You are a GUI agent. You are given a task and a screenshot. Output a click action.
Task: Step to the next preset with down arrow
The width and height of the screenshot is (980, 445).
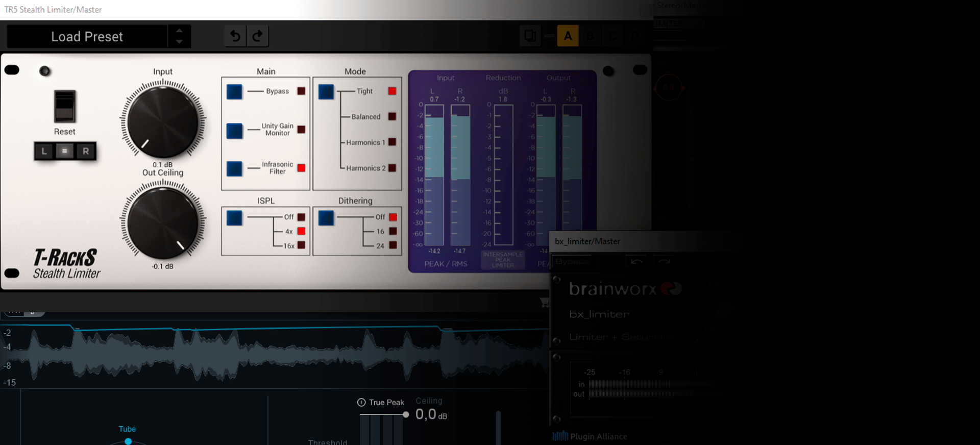[x=179, y=42]
